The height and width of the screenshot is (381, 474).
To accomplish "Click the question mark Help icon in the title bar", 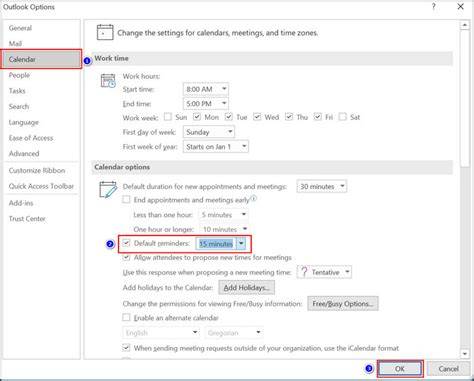I will [434, 7].
